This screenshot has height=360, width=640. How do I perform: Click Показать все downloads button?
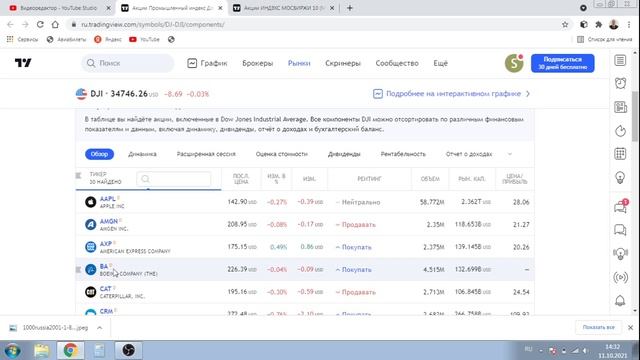point(598,327)
